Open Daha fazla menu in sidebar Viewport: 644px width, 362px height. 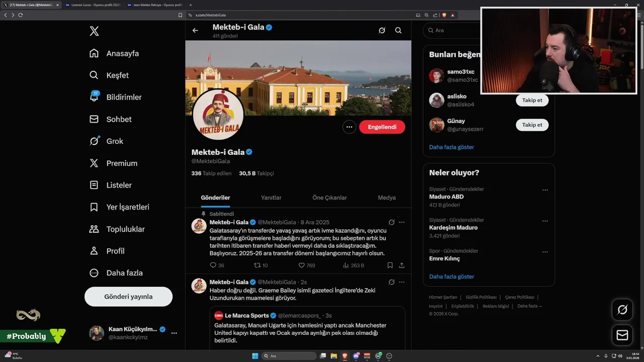tap(116, 273)
